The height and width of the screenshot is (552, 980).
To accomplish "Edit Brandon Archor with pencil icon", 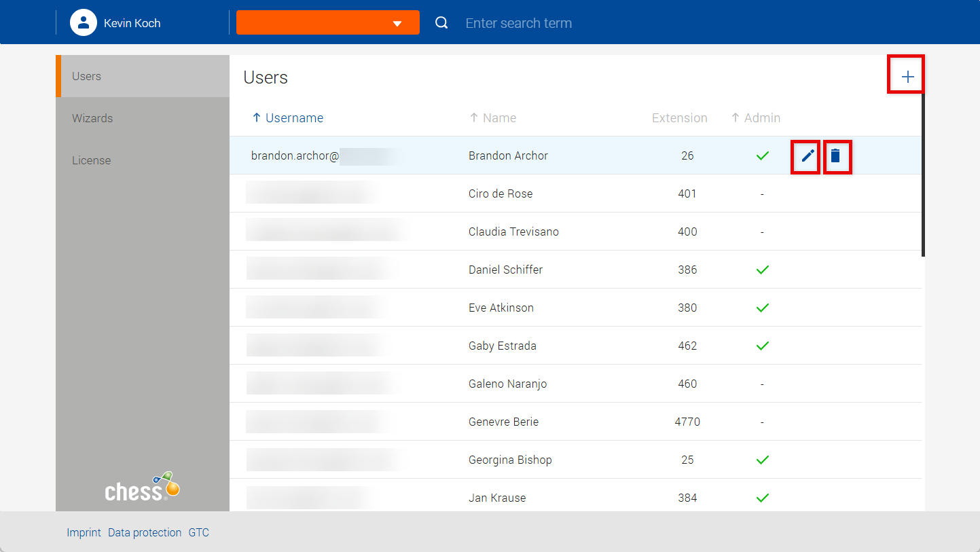I will (807, 156).
